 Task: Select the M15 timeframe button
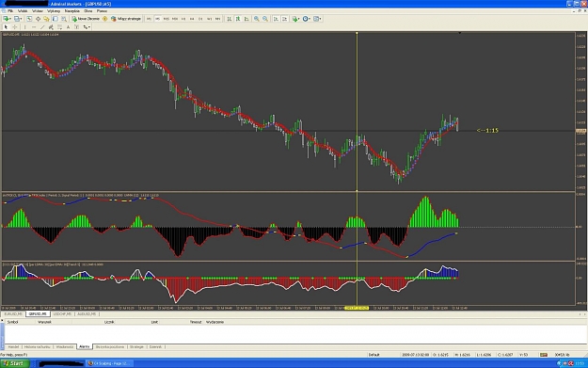[167, 19]
